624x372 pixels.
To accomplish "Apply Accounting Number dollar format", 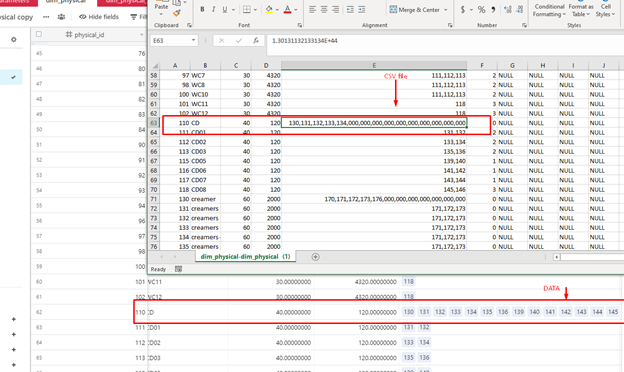I will click(462, 9).
